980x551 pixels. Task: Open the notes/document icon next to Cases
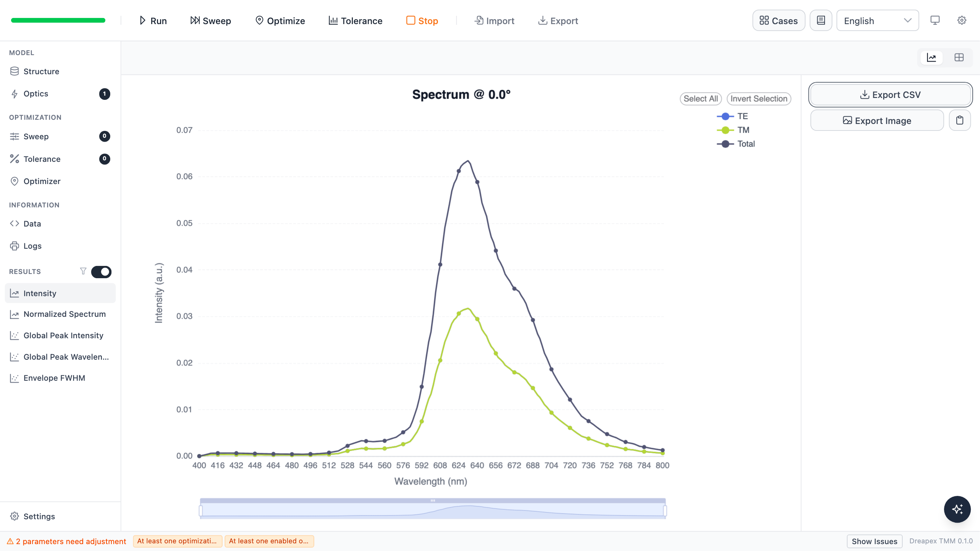pyautogui.click(x=821, y=21)
